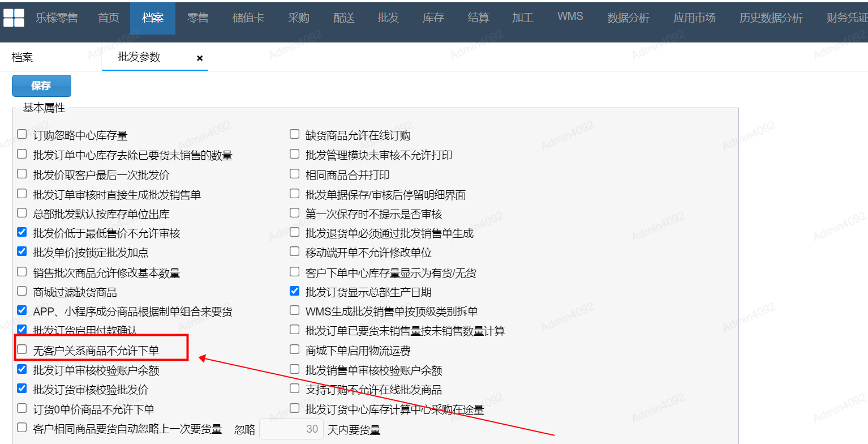Open the 储值卡 menu
The width and height of the screenshot is (868, 444).
248,18
